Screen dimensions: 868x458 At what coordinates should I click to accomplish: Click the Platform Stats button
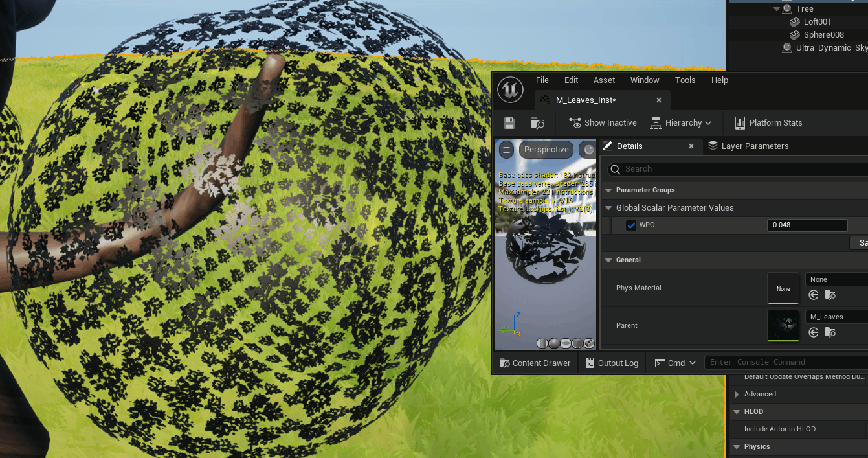[x=768, y=123]
